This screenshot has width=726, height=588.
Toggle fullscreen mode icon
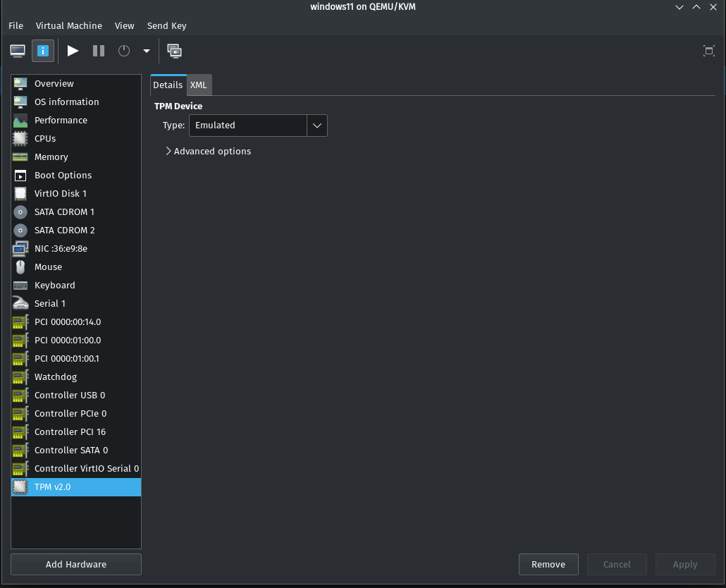pos(708,51)
